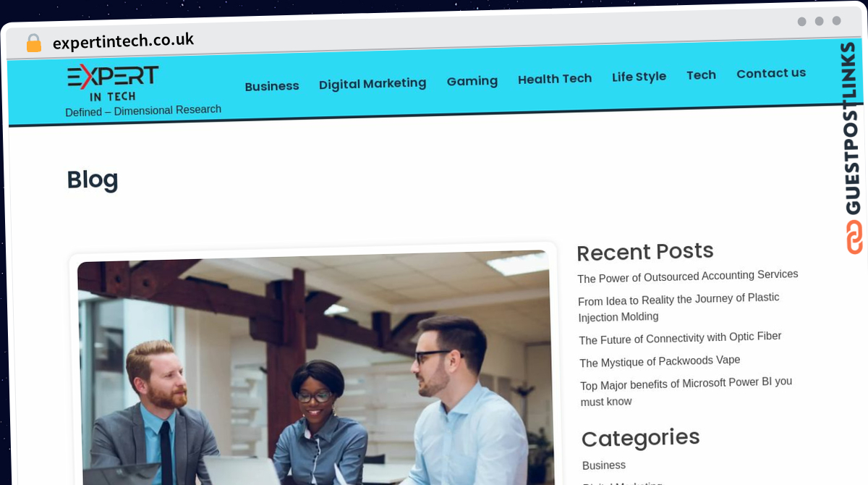Open the Digital Marketing menu item
Screen dimensions: 868x485
373,84
